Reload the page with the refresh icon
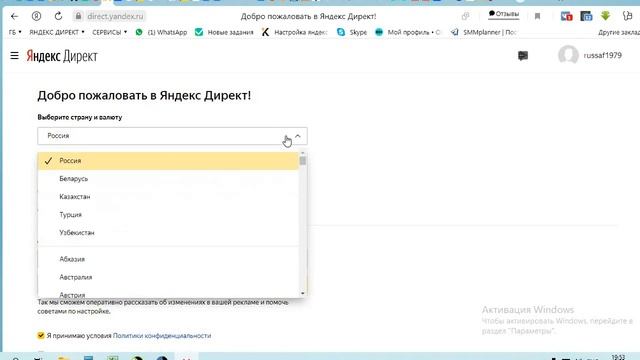640x360 pixels. point(58,16)
